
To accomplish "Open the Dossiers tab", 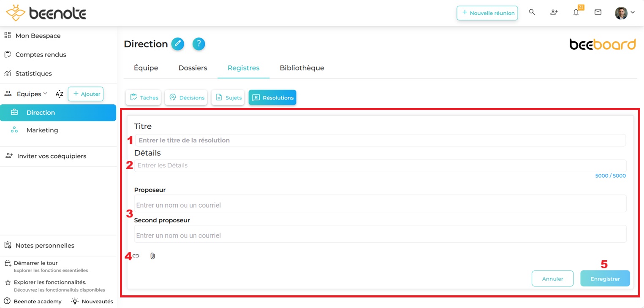I will (193, 68).
